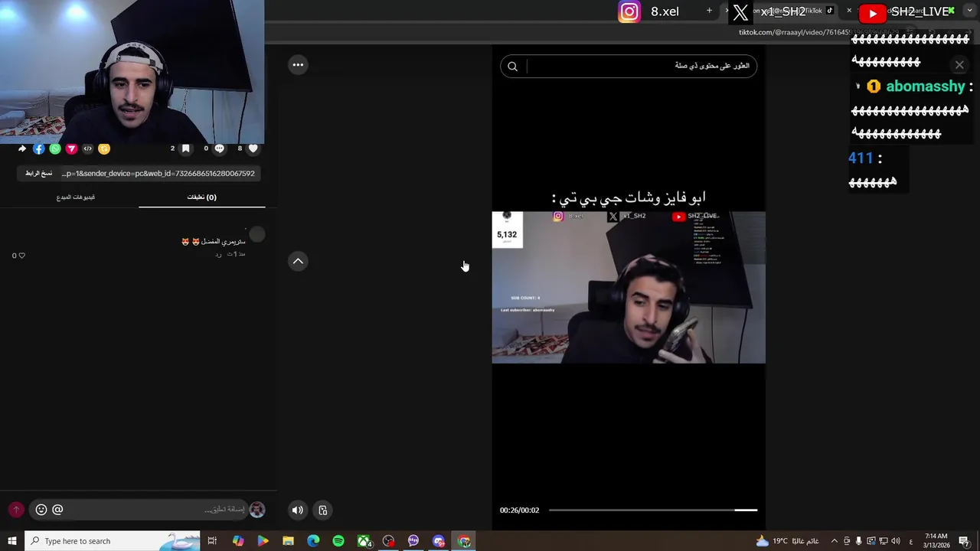Open the notification center icon

[964, 541]
